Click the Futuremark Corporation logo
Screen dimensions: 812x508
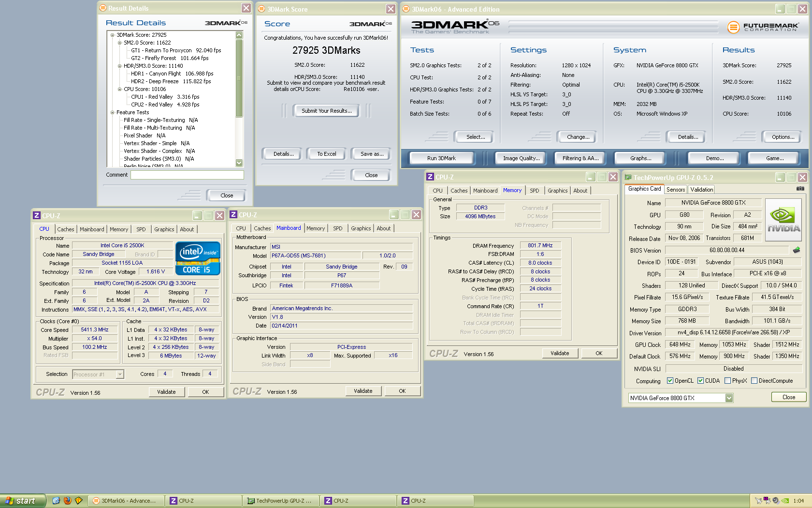[763, 27]
